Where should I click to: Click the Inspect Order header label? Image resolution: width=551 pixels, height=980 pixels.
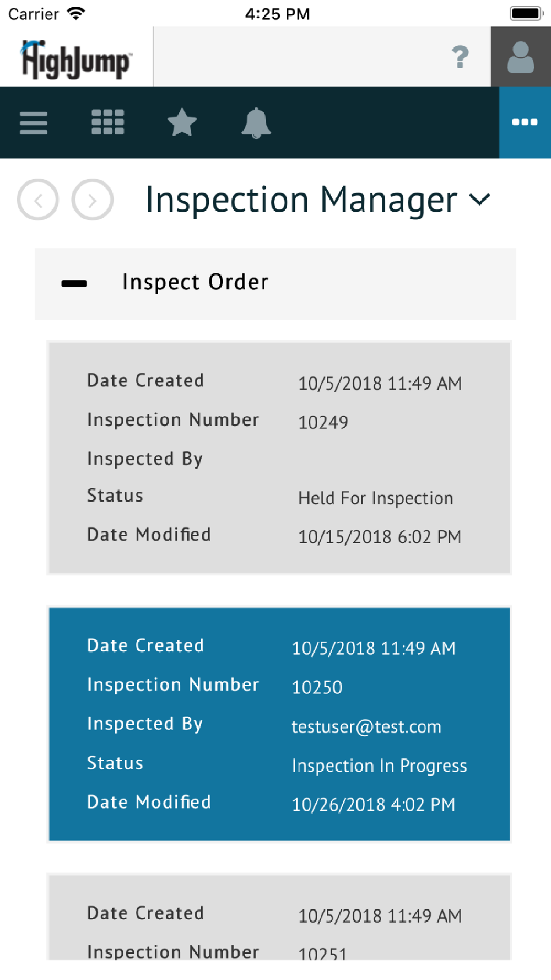pyautogui.click(x=196, y=282)
